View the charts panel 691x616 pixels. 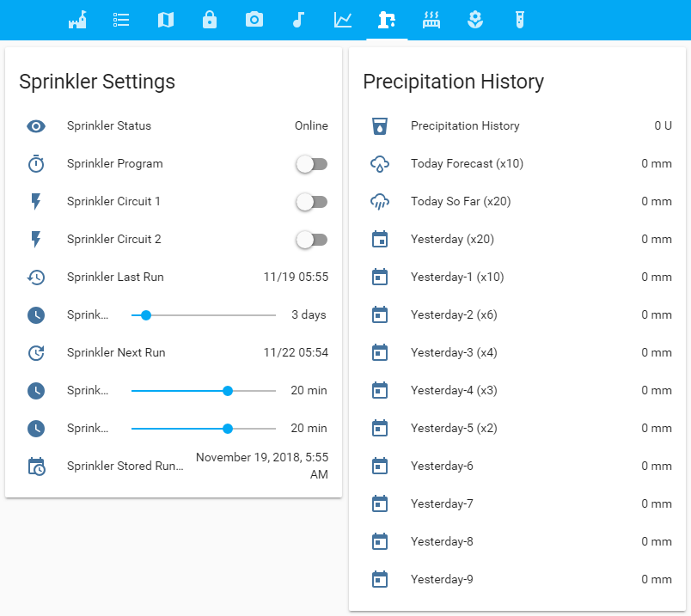(343, 19)
